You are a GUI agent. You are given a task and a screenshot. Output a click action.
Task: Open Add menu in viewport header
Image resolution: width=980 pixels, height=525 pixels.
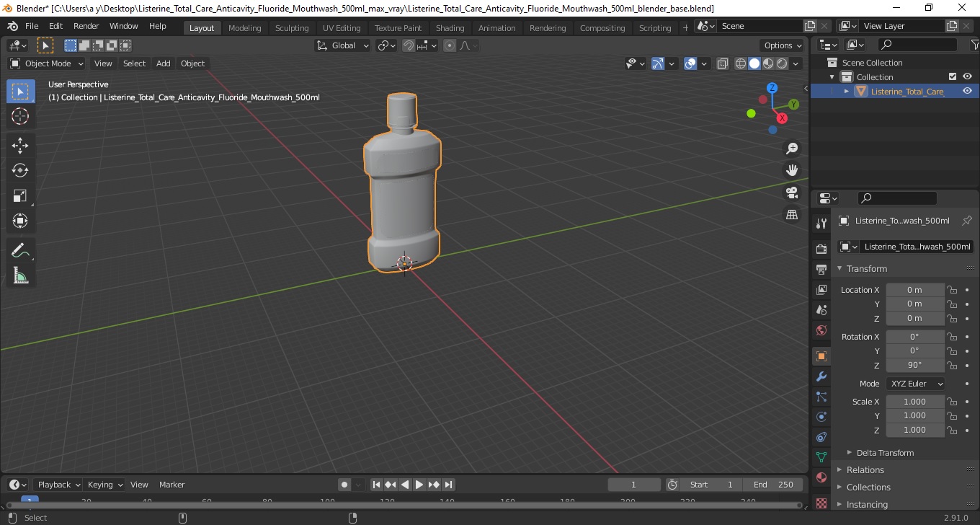pyautogui.click(x=164, y=63)
